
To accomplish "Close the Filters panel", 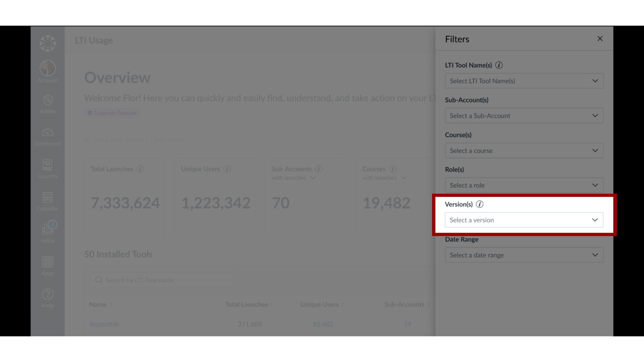I will [600, 39].
